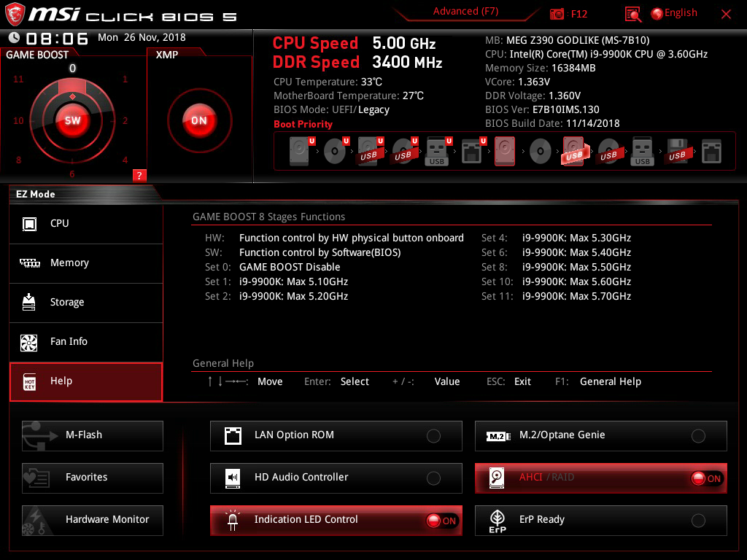The image size is (747, 560).
Task: Select the highlighted legacy hard disk boot icon
Action: click(505, 152)
